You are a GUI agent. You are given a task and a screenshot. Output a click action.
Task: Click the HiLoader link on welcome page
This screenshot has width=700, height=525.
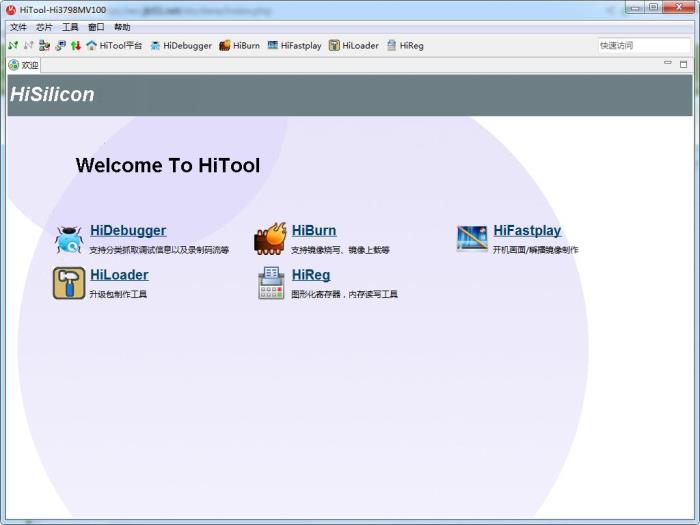(119, 275)
